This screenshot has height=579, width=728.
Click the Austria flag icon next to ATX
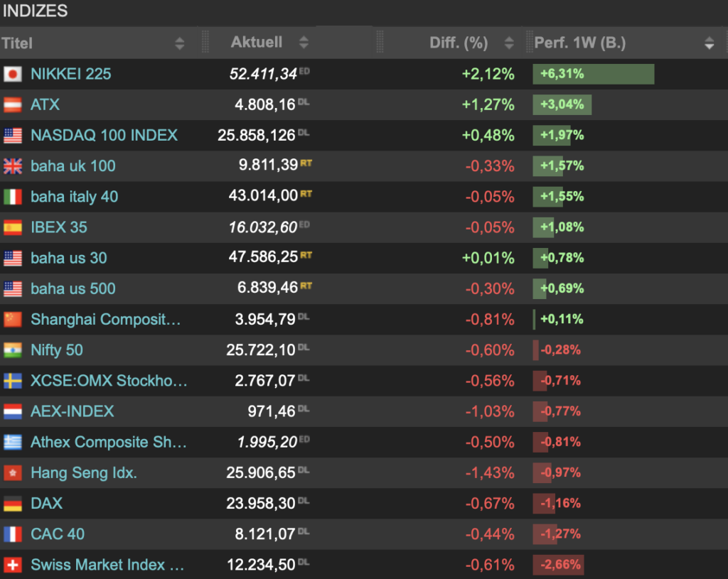coord(12,104)
